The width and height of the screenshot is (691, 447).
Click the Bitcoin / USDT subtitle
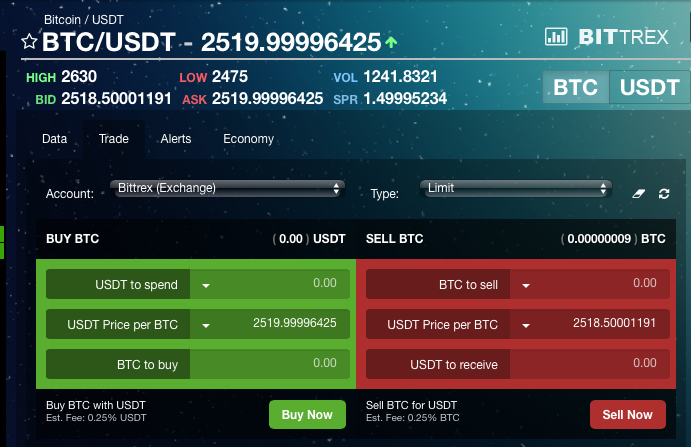click(84, 20)
